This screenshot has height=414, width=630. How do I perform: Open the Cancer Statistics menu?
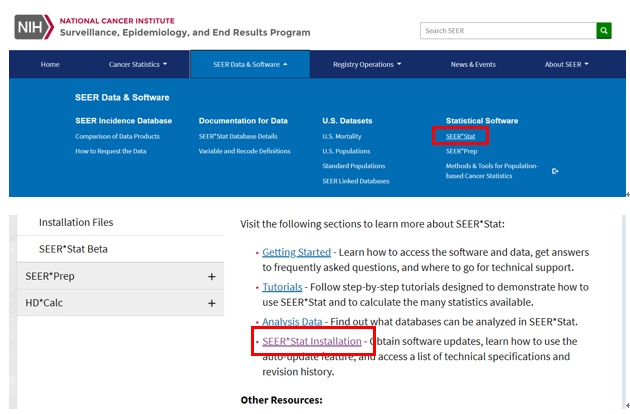(x=138, y=64)
